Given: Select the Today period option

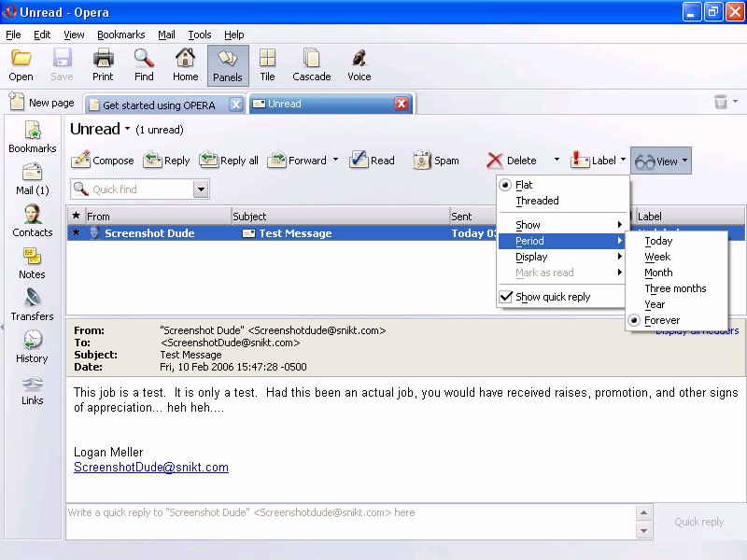Looking at the screenshot, I should (658, 241).
